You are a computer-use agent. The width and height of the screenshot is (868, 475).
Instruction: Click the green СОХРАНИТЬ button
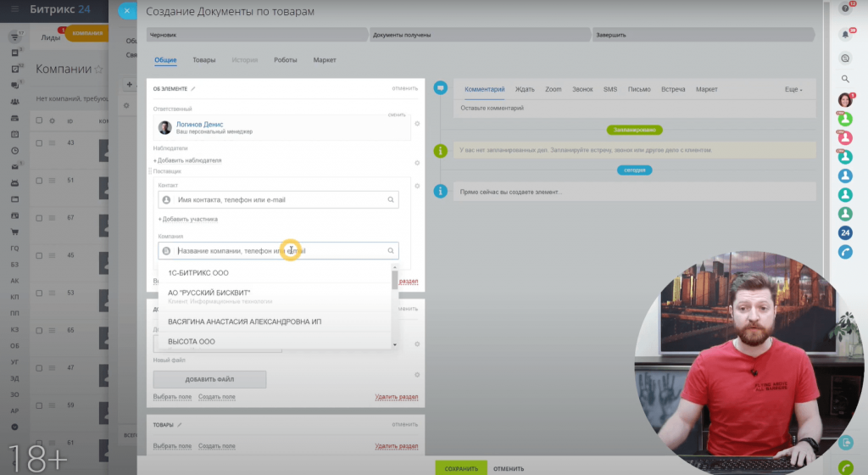click(x=461, y=468)
